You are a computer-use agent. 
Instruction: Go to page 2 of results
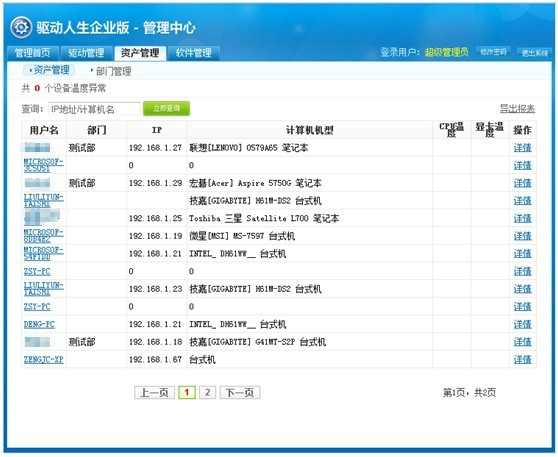click(207, 393)
